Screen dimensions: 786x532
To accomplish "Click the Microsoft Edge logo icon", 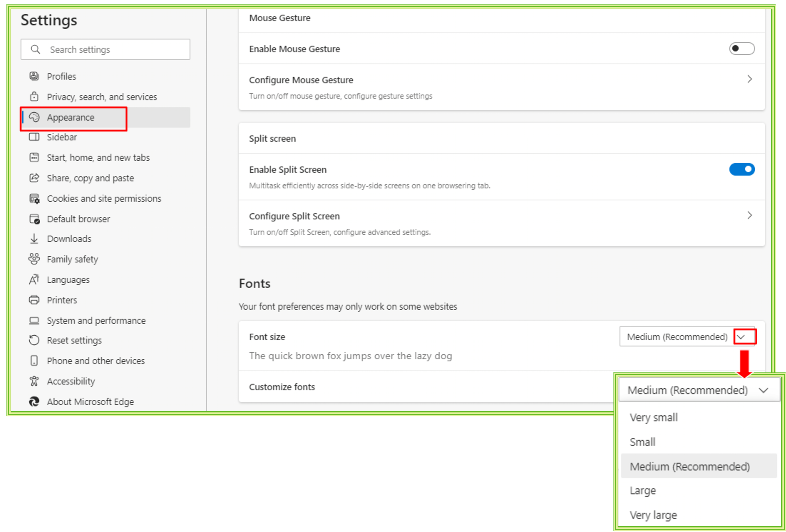I will point(35,402).
